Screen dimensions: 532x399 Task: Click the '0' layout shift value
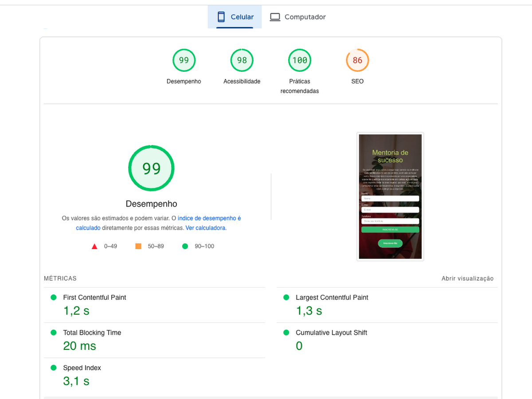(x=299, y=346)
